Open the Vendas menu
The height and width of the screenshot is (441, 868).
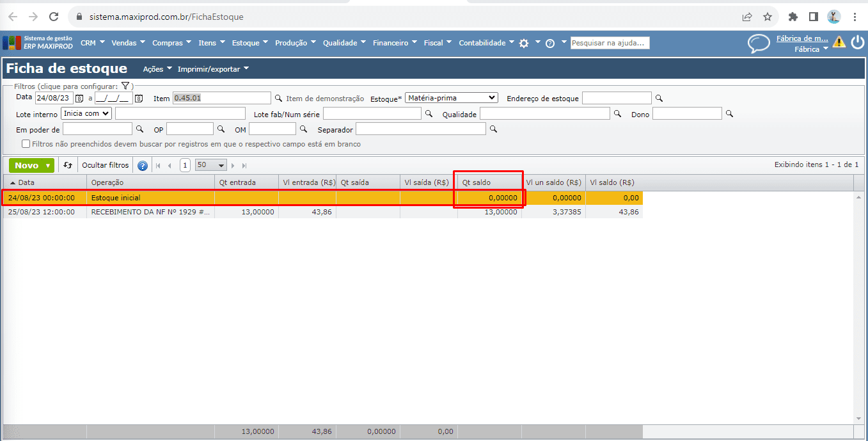tap(129, 43)
